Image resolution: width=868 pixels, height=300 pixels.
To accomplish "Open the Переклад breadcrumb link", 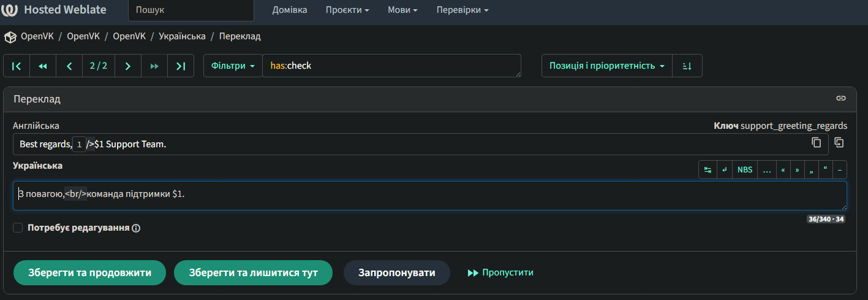I will tap(240, 36).
